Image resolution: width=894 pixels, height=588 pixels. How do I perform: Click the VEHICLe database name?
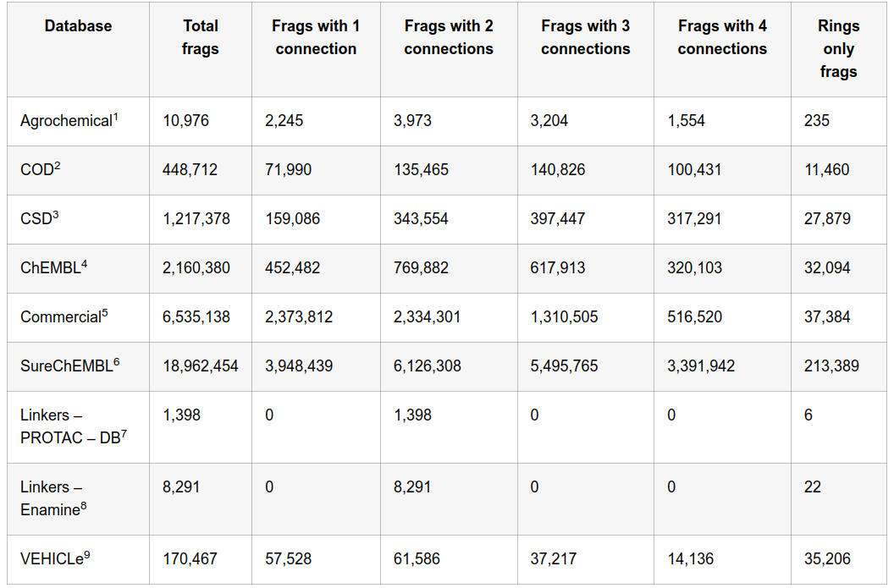55,559
